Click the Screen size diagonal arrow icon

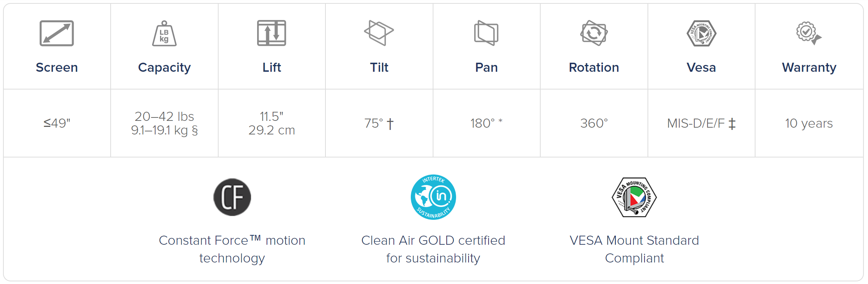click(x=57, y=33)
